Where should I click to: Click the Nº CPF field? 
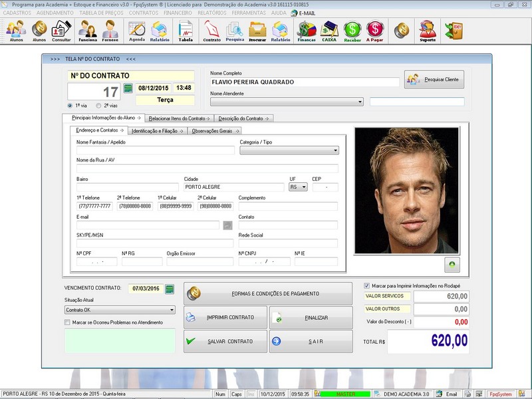[96, 261]
